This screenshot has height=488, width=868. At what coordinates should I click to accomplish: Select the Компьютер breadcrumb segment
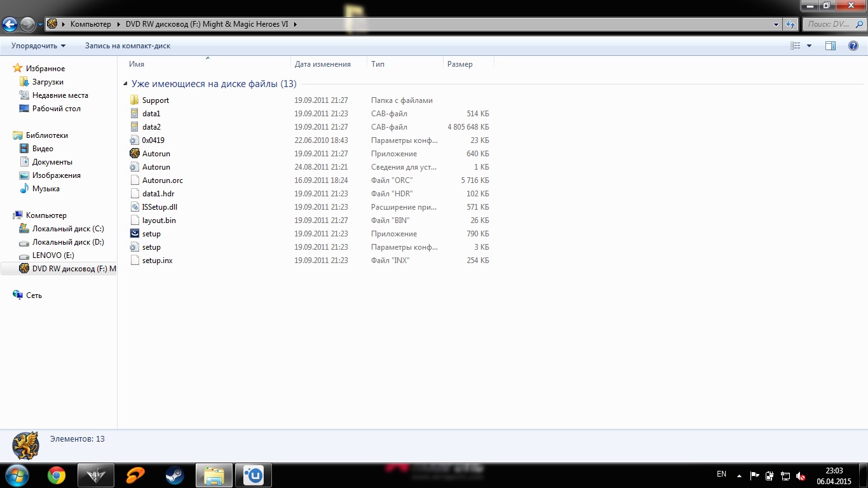click(90, 24)
